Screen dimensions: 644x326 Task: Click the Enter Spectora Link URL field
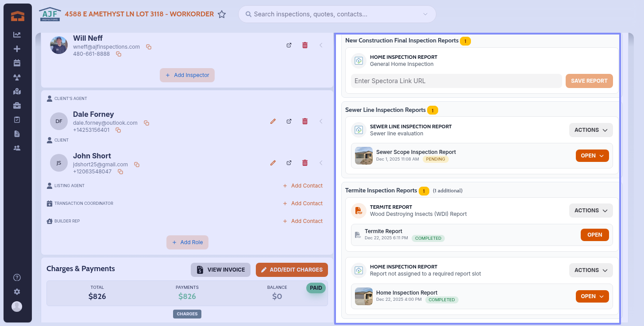[456, 81]
